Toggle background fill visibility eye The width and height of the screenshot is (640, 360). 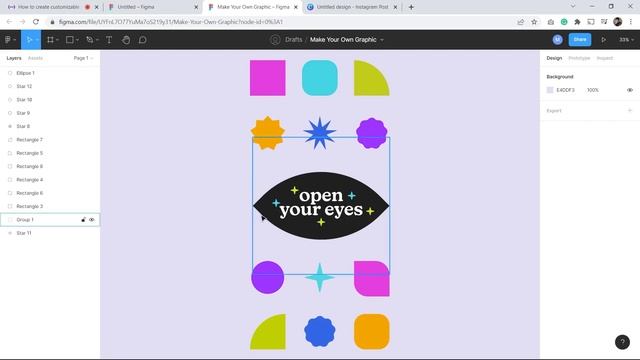(x=630, y=90)
